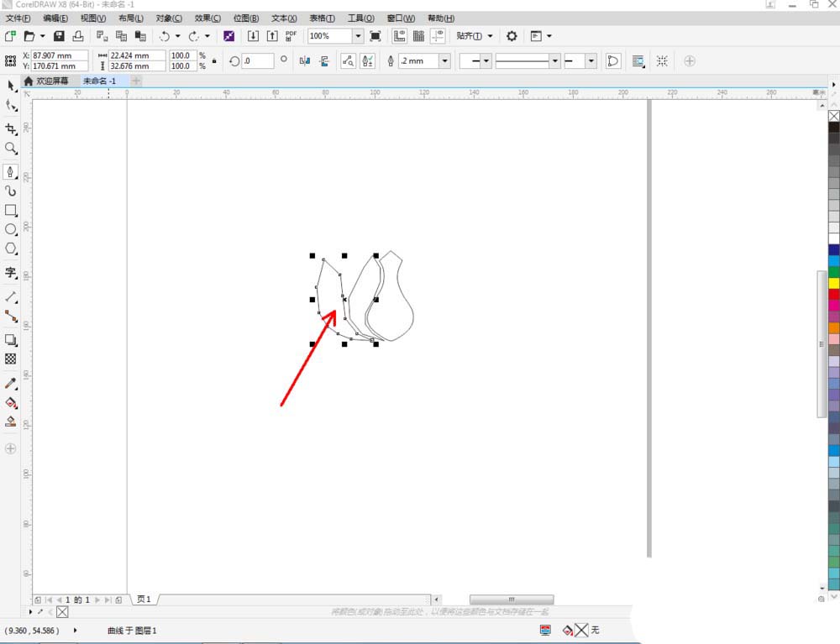The width and height of the screenshot is (840, 644).
Task: Click the Publish to PDF icon
Action: click(291, 36)
